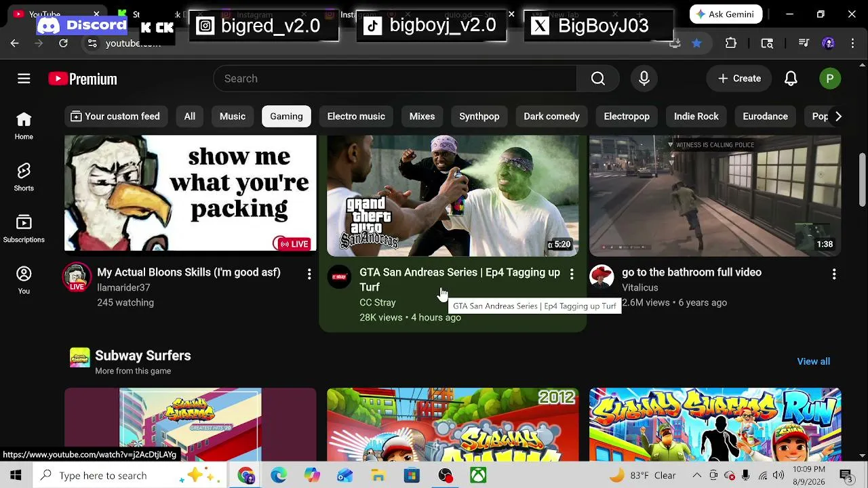Select the Your custom feed chip

click(115, 117)
